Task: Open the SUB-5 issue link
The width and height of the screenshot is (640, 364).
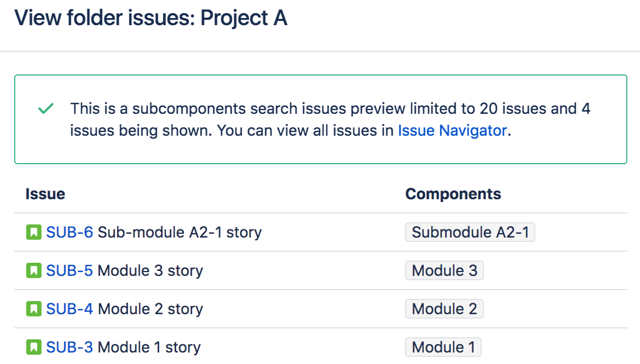Action: [x=70, y=271]
